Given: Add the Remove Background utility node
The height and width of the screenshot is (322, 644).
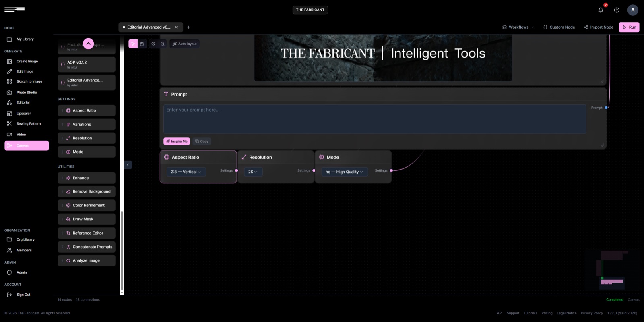Looking at the screenshot, I should click(87, 192).
